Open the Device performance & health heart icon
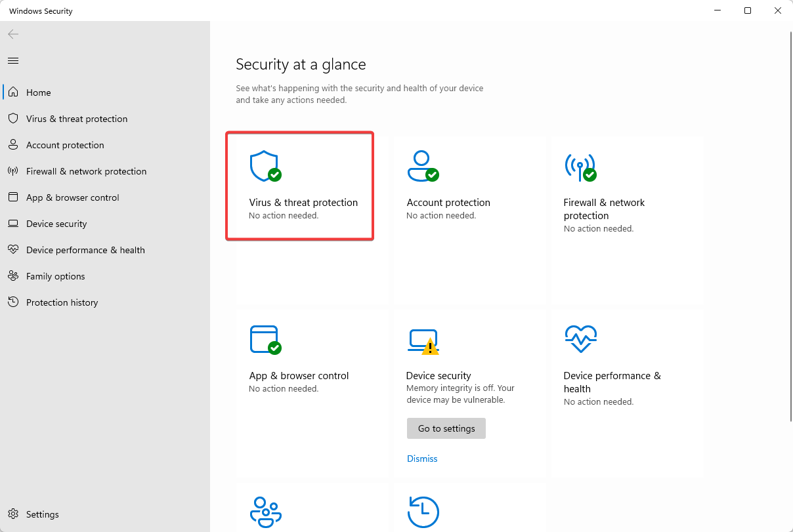The image size is (793, 532). coord(580,339)
